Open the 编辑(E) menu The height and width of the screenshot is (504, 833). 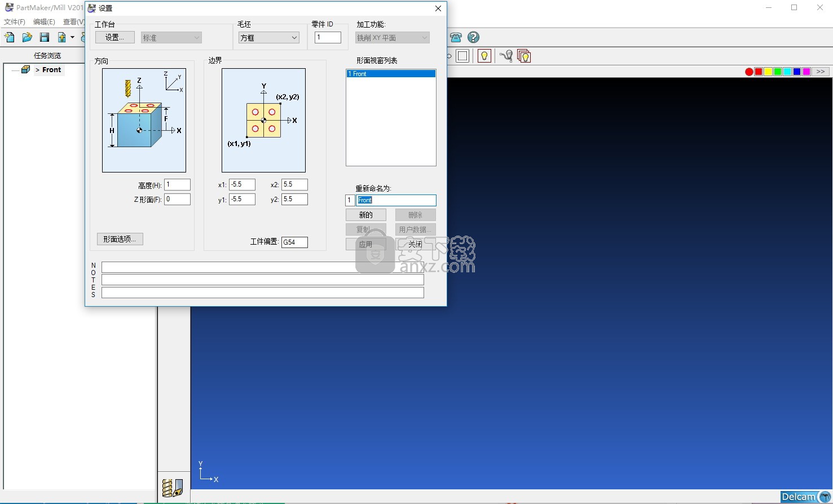[x=44, y=21]
